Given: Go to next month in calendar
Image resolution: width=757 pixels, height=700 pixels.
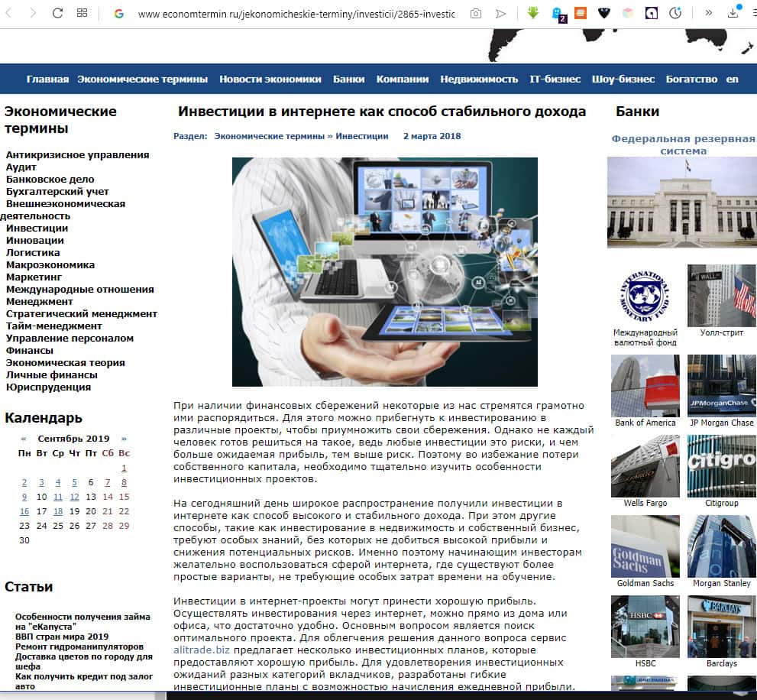Looking at the screenshot, I should click(125, 439).
